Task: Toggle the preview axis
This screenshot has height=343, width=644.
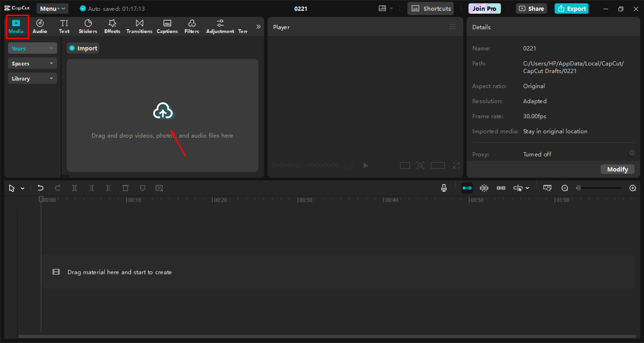Action: [x=518, y=188]
